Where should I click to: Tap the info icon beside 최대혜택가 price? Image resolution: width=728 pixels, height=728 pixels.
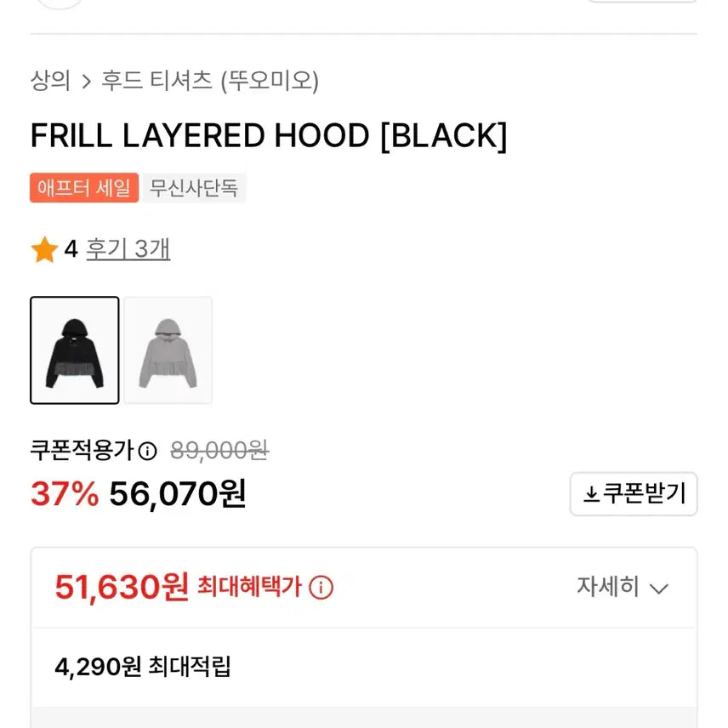click(x=319, y=588)
